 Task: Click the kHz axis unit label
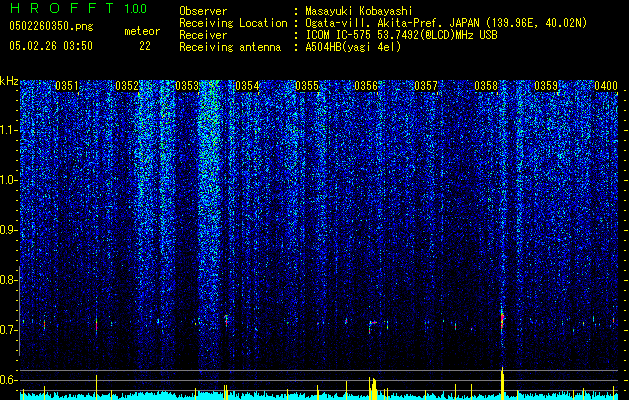(9, 81)
